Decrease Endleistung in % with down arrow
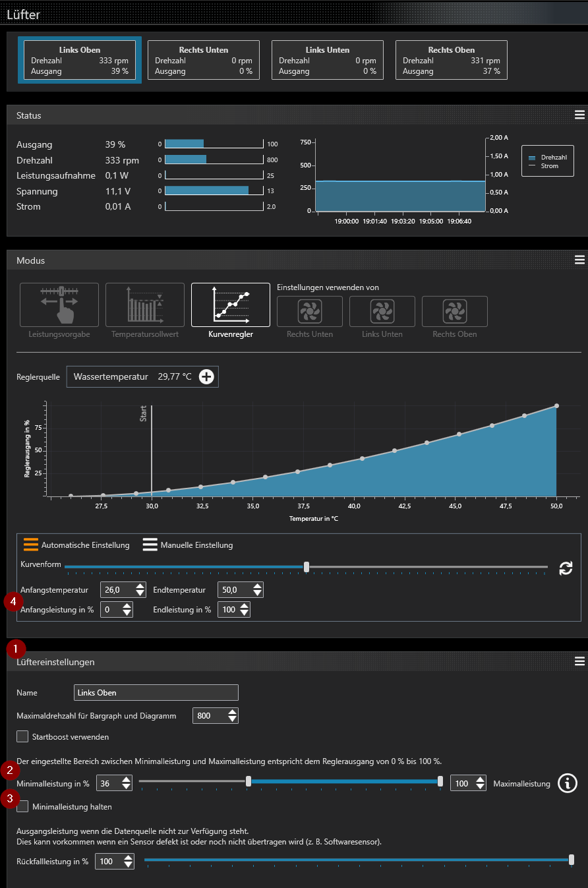Screen dimensions: 588x888 [x=245, y=614]
